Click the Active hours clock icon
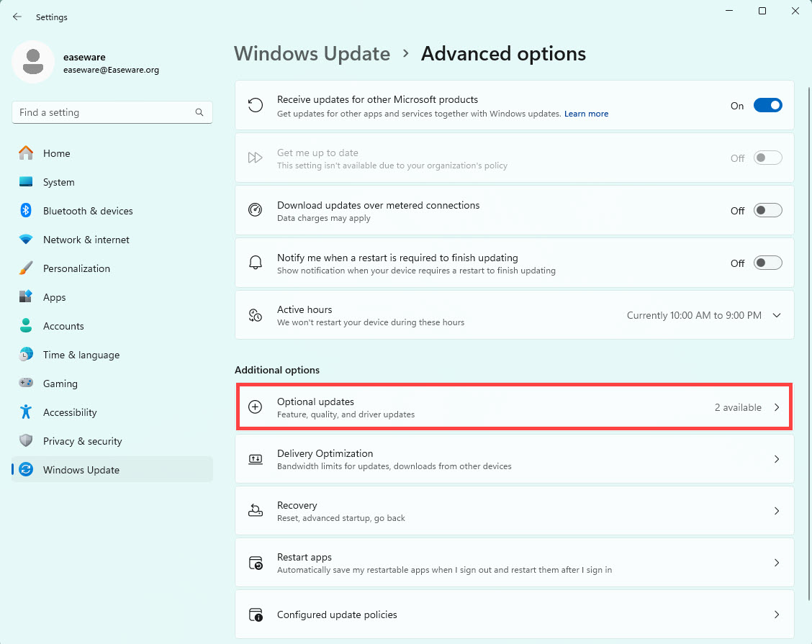 (x=256, y=314)
